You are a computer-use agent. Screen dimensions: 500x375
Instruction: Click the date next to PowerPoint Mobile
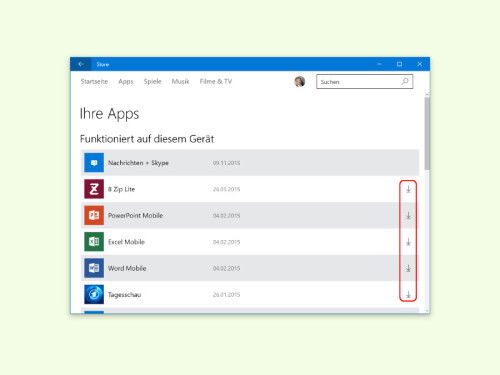pyautogui.click(x=226, y=216)
